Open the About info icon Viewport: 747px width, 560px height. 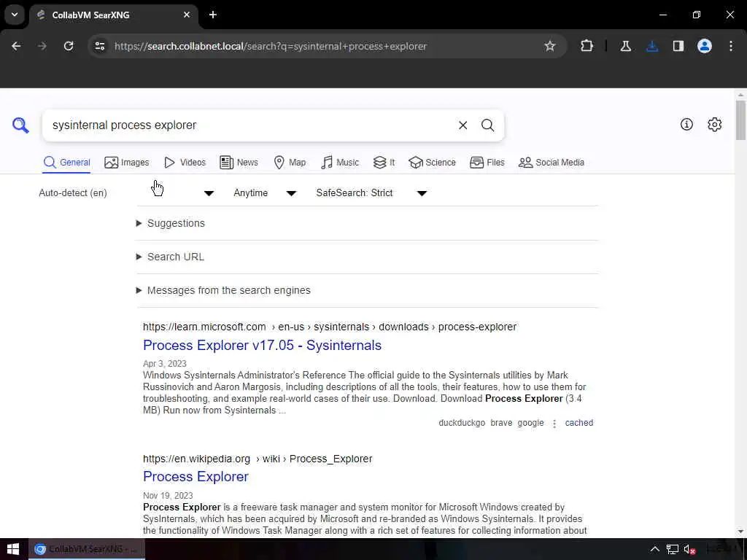click(x=686, y=124)
